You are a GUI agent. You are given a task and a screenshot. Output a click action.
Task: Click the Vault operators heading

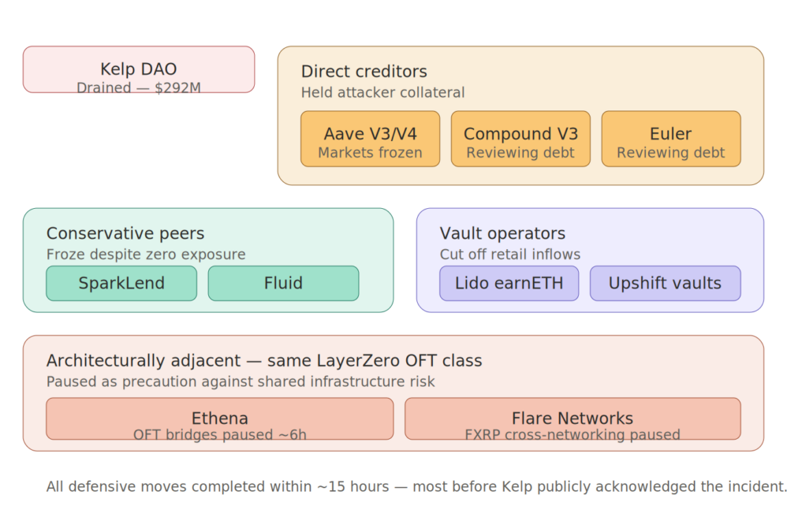coord(502,233)
